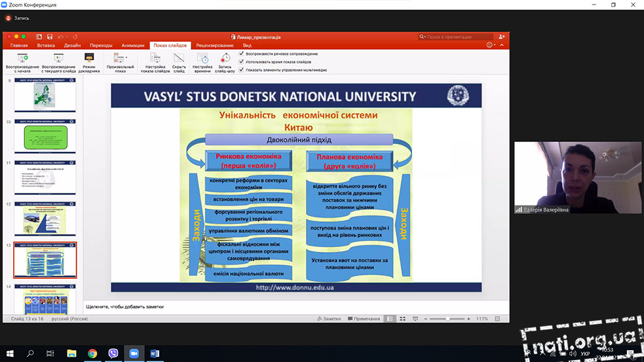
Task: Click the redo icon in title bar
Action: 75,37
